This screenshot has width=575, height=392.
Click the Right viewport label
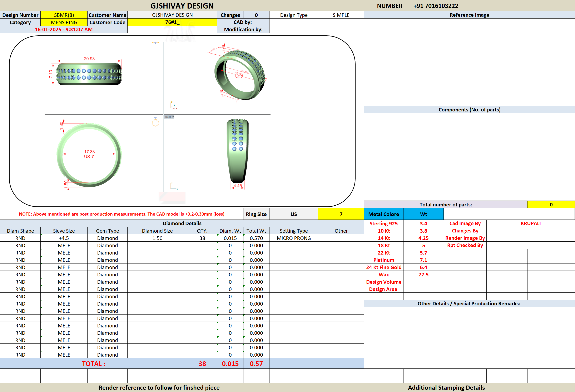[168, 117]
